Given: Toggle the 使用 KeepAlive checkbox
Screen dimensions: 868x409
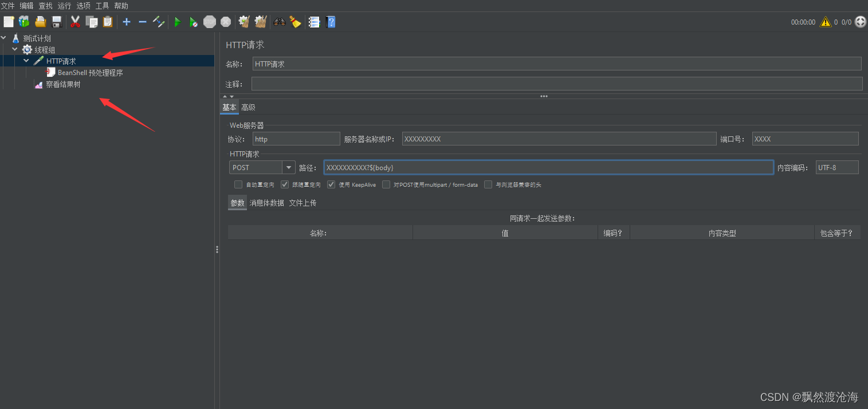Looking at the screenshot, I should 331,184.
